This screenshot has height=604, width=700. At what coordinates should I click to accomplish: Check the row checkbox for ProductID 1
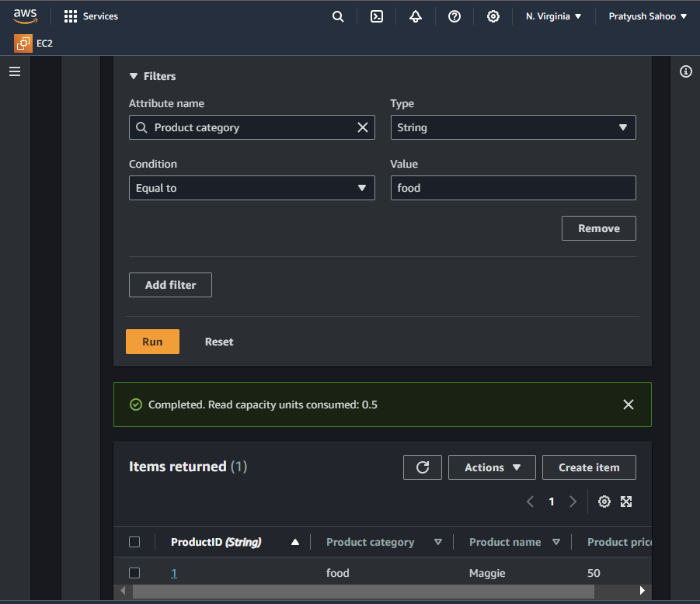pos(134,573)
